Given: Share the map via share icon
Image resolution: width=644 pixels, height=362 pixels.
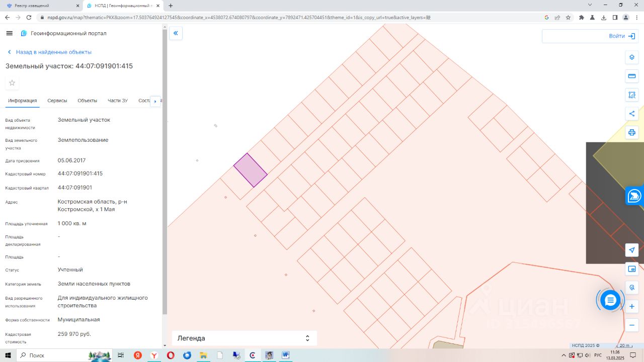Looking at the screenshot, I should tap(632, 114).
